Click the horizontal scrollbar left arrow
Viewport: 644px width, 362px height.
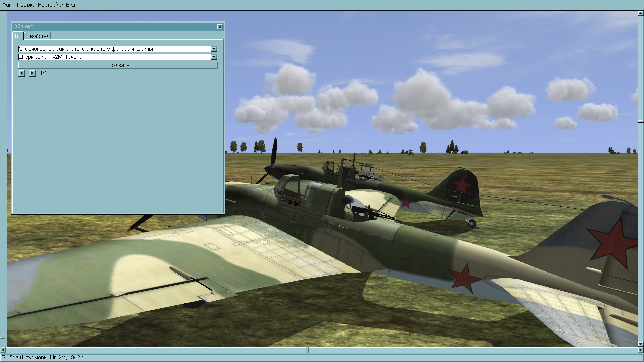click(x=3, y=350)
